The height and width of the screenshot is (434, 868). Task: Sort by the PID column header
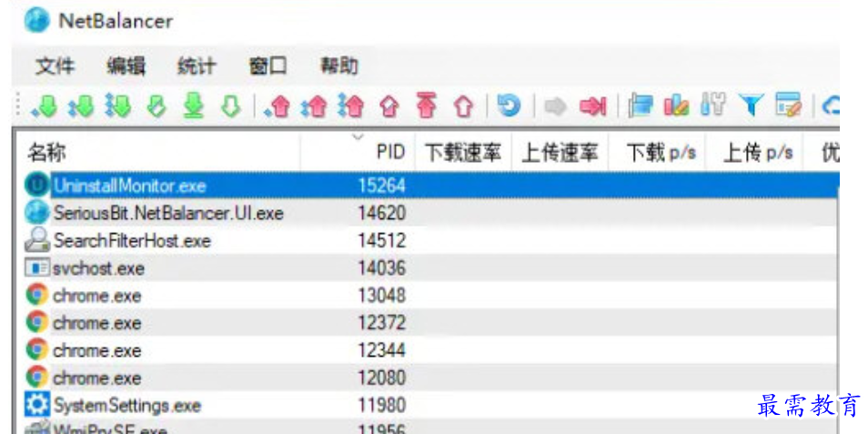coord(358,152)
